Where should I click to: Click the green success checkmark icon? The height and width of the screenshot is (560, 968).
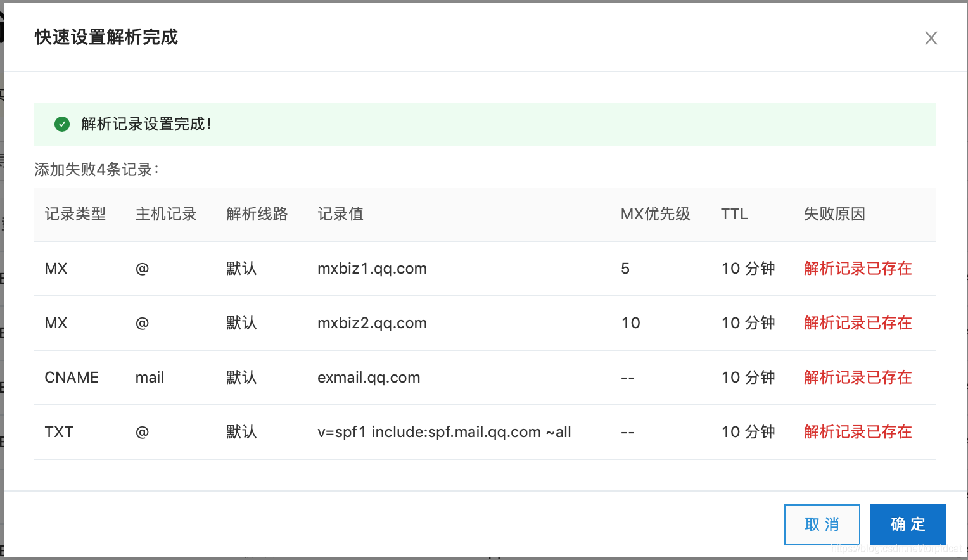point(62,124)
